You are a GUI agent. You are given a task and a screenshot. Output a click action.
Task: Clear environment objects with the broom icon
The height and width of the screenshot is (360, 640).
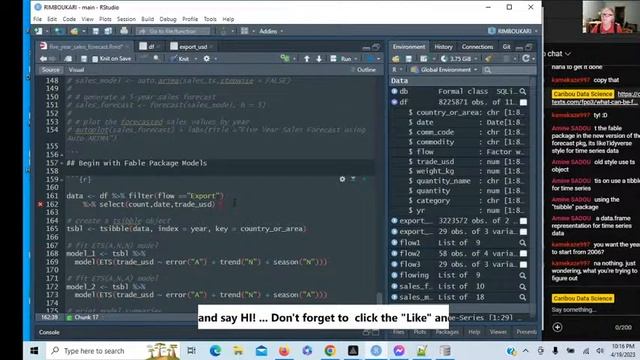click(x=488, y=59)
